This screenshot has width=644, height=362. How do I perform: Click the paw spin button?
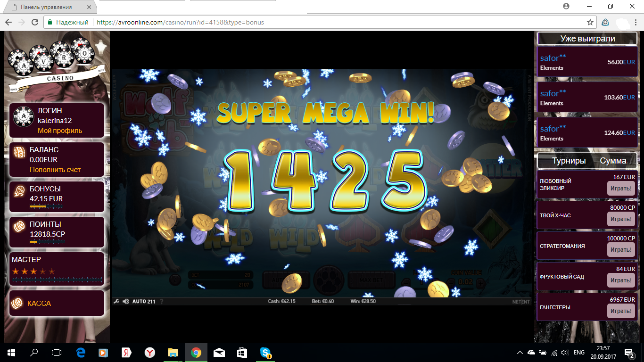[329, 279]
